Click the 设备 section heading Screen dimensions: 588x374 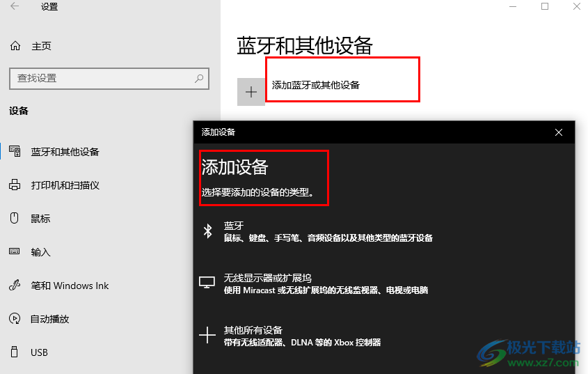point(19,111)
